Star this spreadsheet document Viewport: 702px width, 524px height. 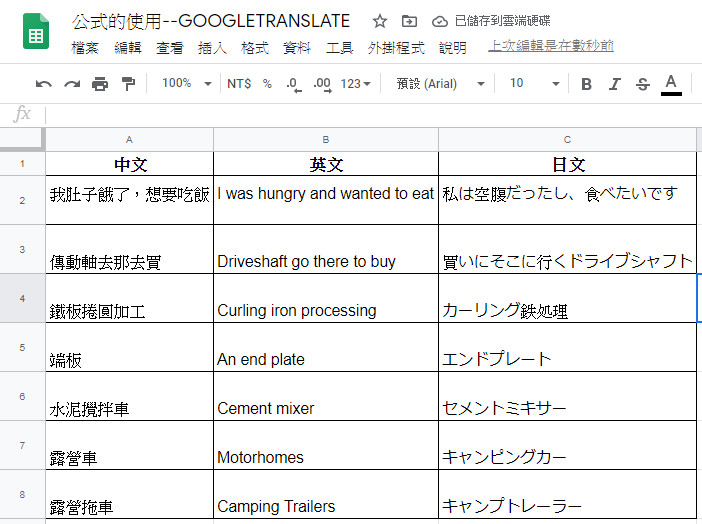(x=380, y=21)
